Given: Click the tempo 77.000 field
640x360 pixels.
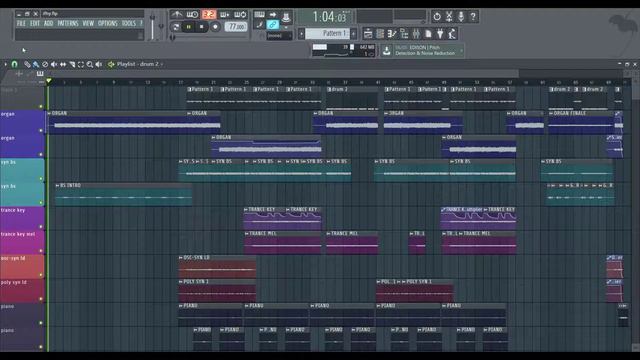Looking at the screenshot, I should (x=236, y=27).
